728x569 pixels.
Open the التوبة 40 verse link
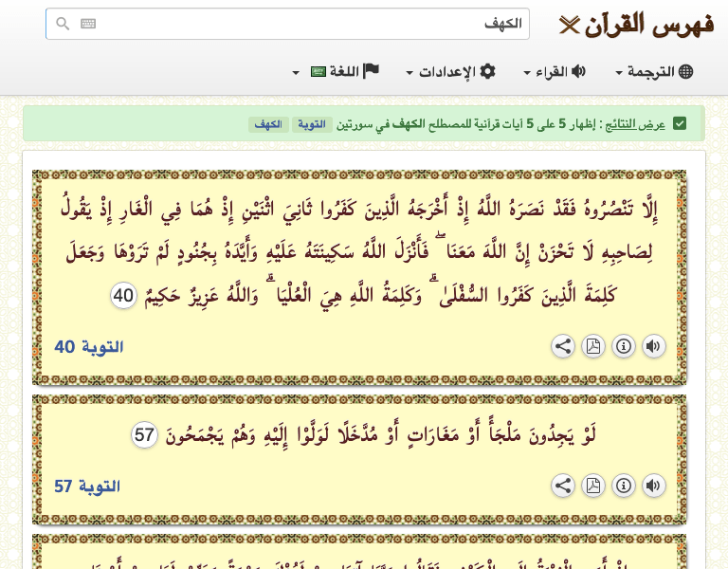[89, 347]
